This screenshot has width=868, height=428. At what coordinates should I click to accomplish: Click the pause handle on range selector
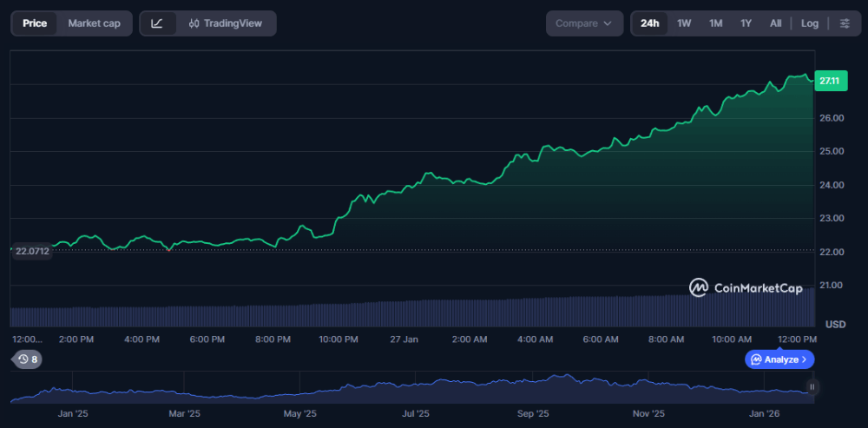pos(812,387)
